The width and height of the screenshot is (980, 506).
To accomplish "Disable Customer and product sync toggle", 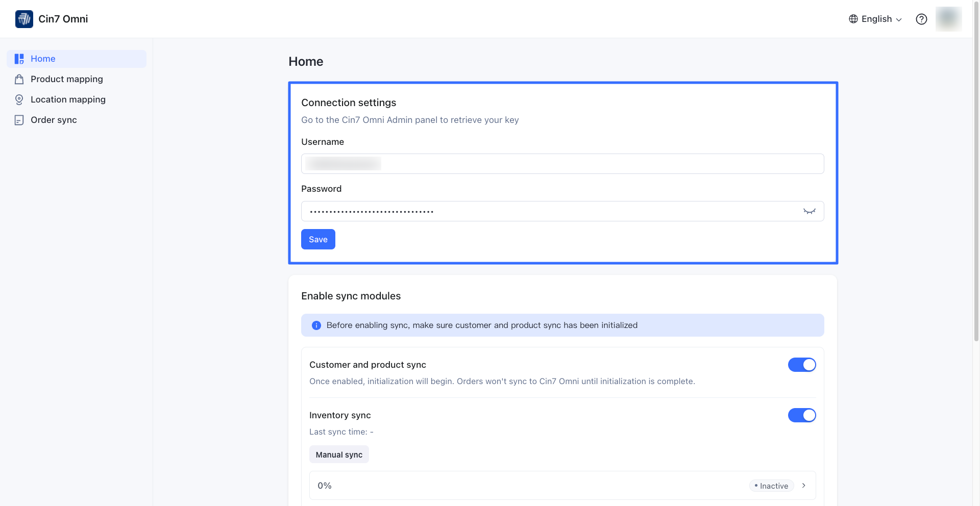I will [x=802, y=365].
